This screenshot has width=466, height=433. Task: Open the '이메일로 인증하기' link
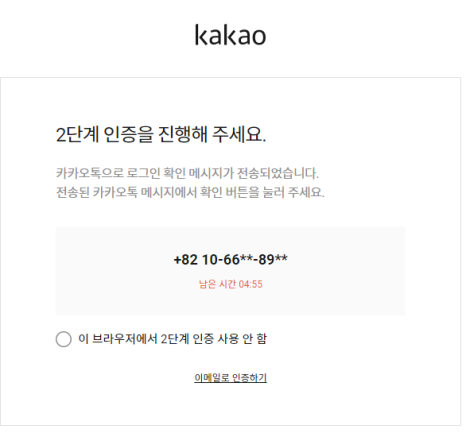230,378
